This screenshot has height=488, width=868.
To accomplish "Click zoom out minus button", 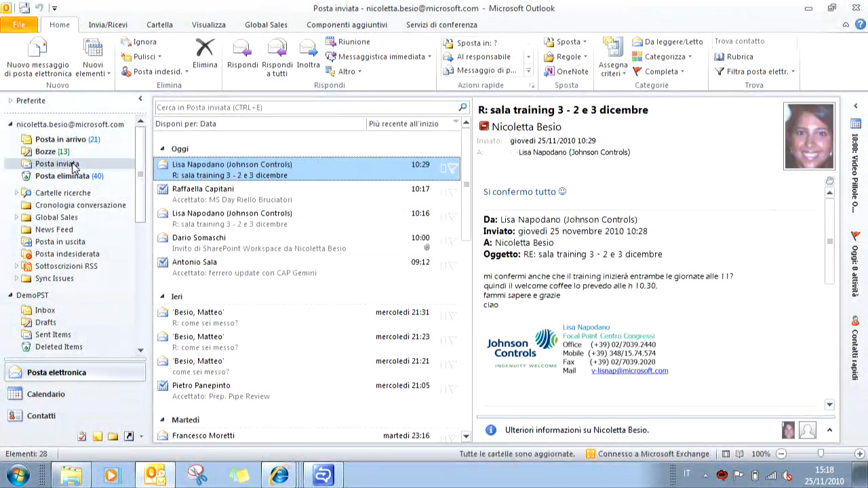I will (781, 454).
